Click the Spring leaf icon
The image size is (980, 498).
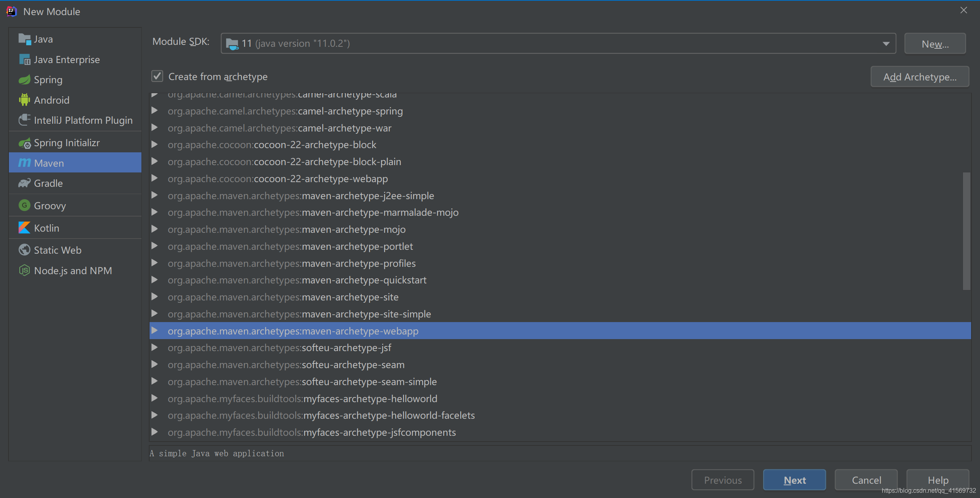pyautogui.click(x=24, y=80)
